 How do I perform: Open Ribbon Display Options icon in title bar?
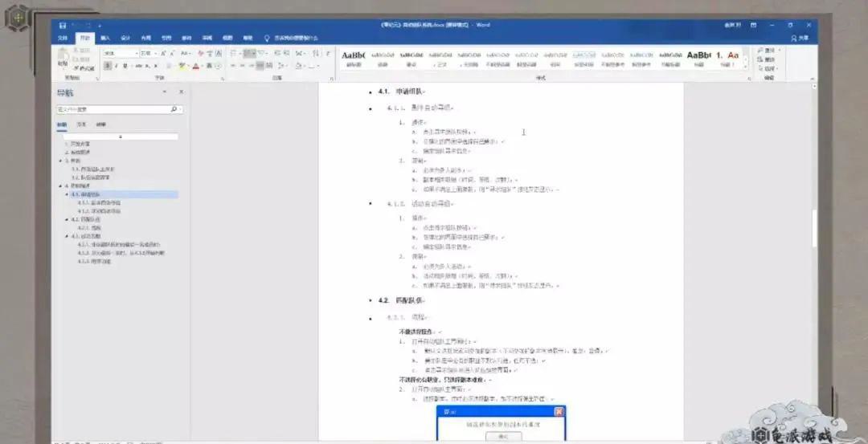click(x=753, y=25)
